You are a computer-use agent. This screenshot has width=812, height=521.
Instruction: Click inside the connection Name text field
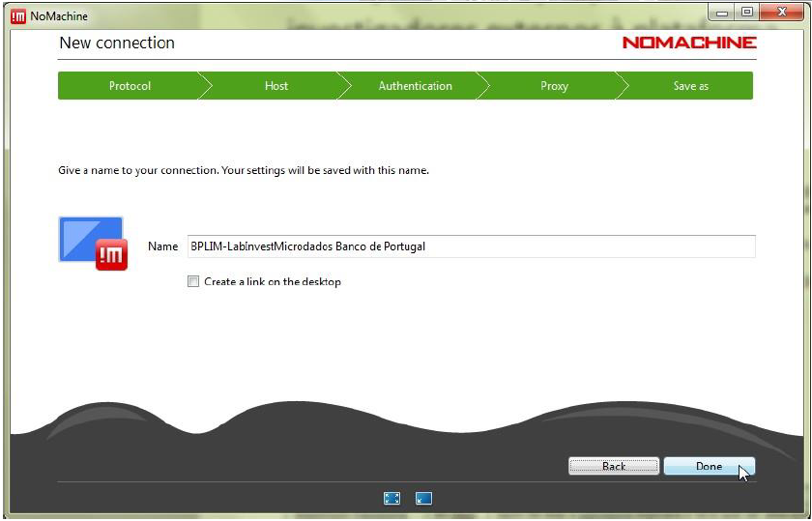click(470, 246)
